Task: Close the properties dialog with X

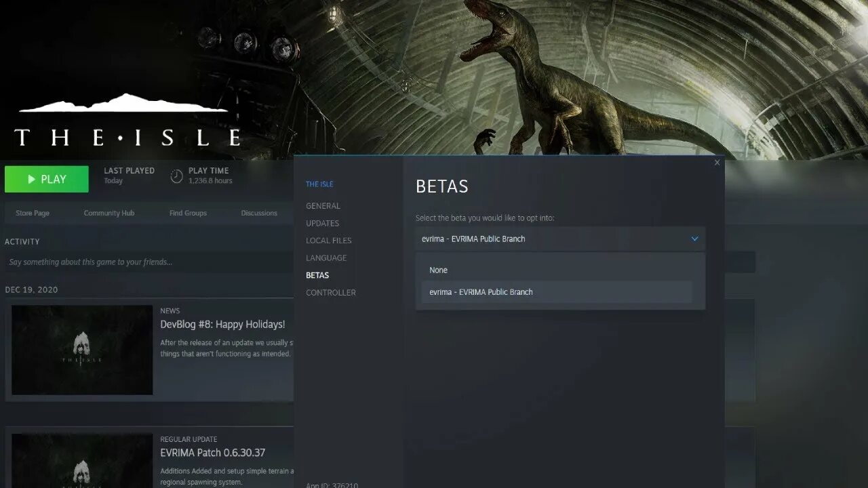Action: pyautogui.click(x=717, y=163)
